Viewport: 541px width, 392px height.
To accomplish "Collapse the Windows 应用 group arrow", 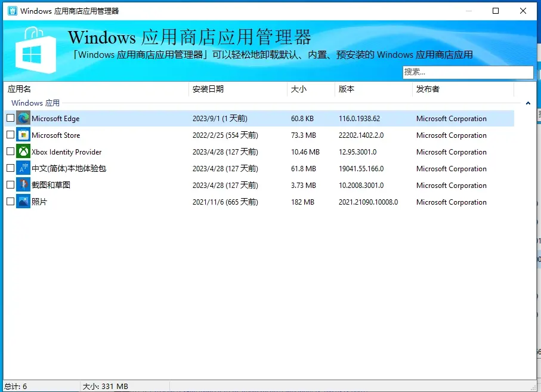I will (528, 103).
